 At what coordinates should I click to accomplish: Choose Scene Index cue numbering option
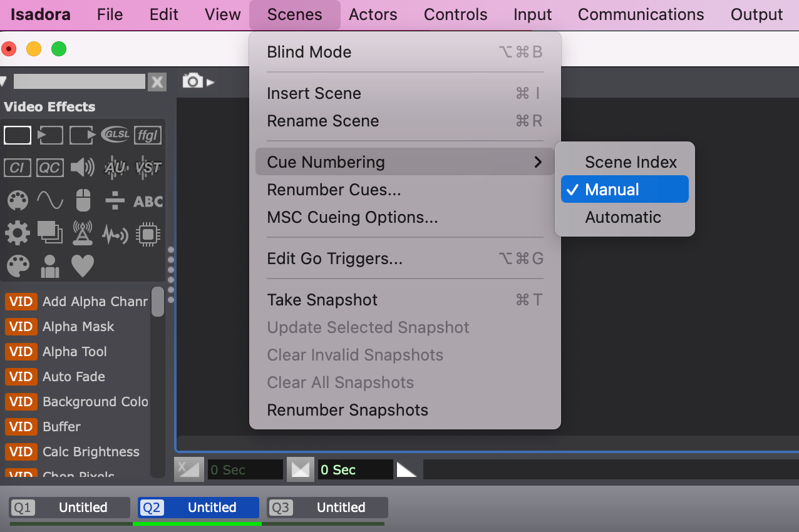(631, 162)
